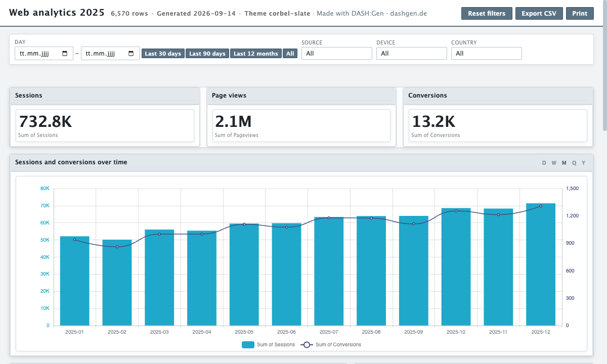The image size is (607, 364).
Task: Click the 2025-09 sessions bar
Action: [x=414, y=271]
